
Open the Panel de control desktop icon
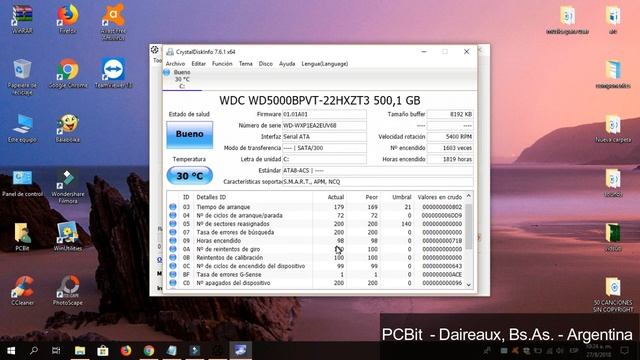[22, 183]
